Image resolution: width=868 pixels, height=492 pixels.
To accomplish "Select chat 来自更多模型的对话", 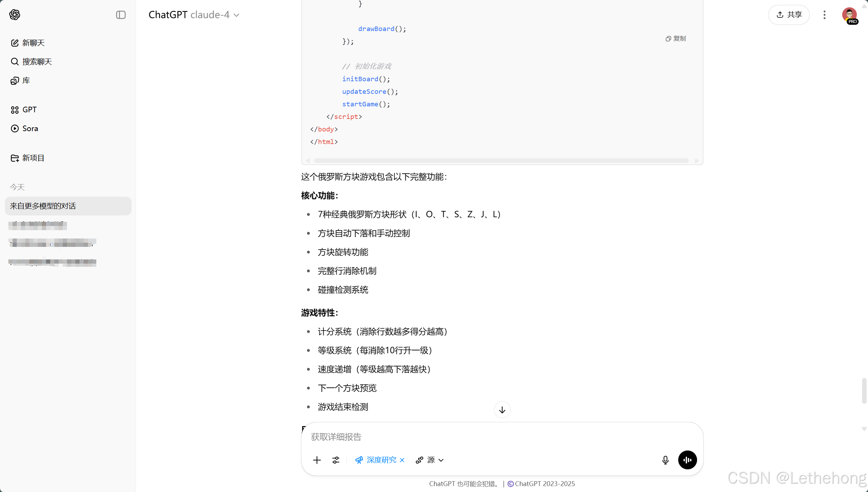I will [68, 206].
